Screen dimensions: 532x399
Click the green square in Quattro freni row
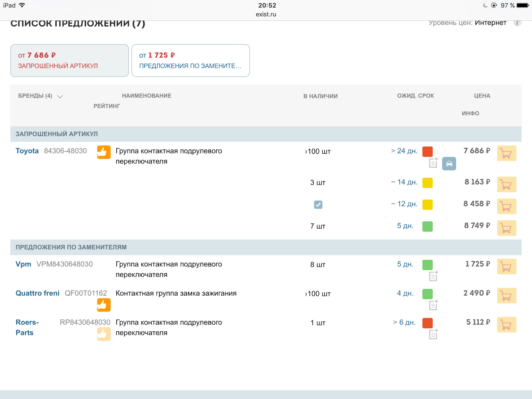pos(428,294)
